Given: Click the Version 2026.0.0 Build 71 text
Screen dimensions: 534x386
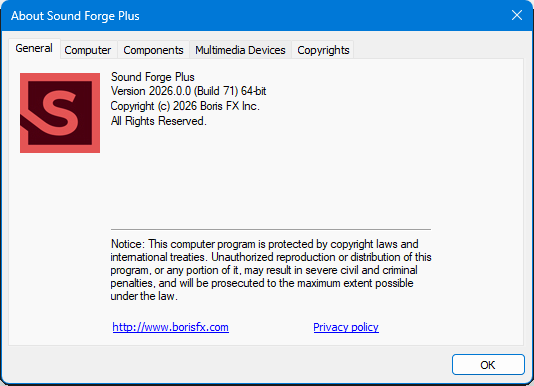Looking at the screenshot, I should [188, 91].
